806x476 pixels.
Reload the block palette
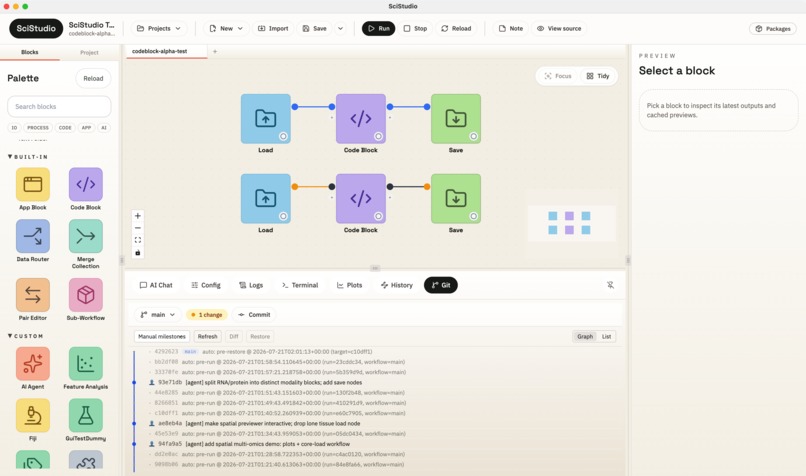click(x=93, y=78)
